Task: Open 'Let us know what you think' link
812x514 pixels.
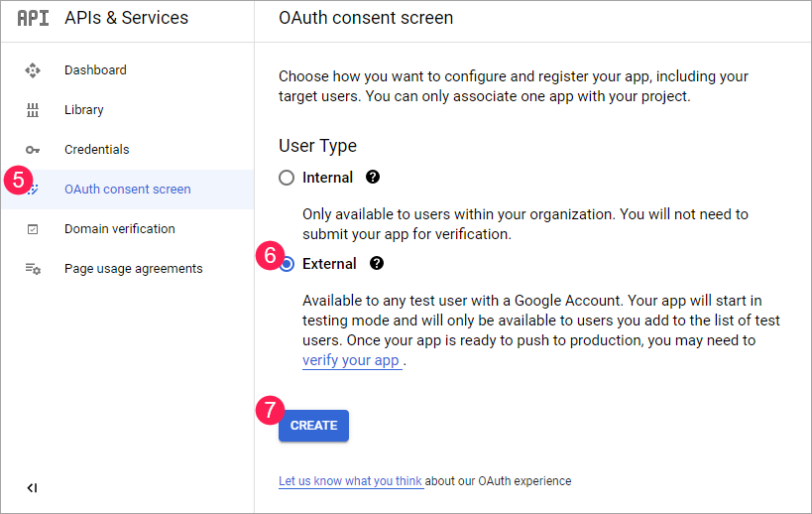Action: coord(350,481)
